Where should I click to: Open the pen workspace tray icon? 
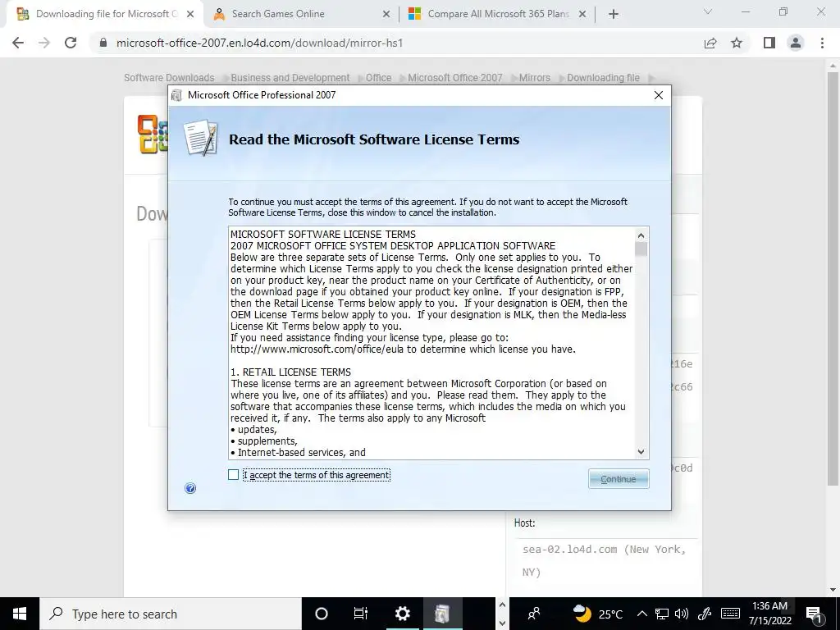(705, 614)
